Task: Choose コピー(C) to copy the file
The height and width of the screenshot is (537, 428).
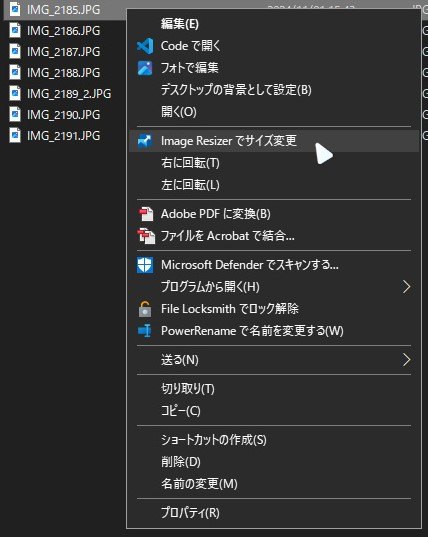Action: coord(274,411)
